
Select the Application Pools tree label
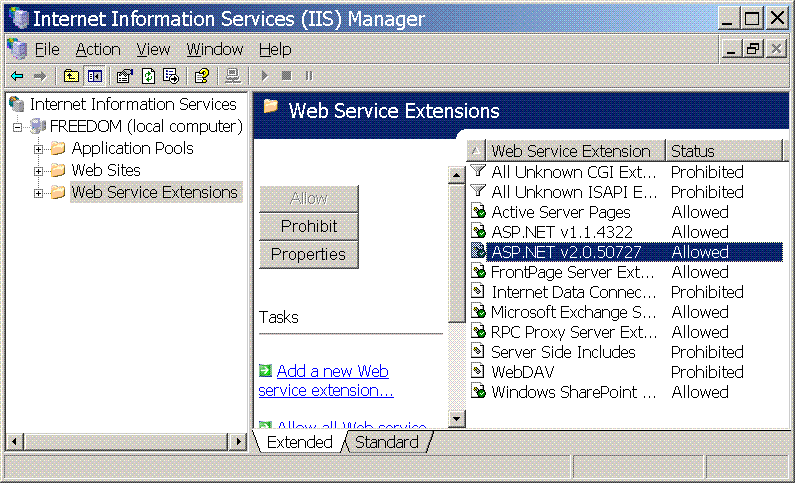132,148
